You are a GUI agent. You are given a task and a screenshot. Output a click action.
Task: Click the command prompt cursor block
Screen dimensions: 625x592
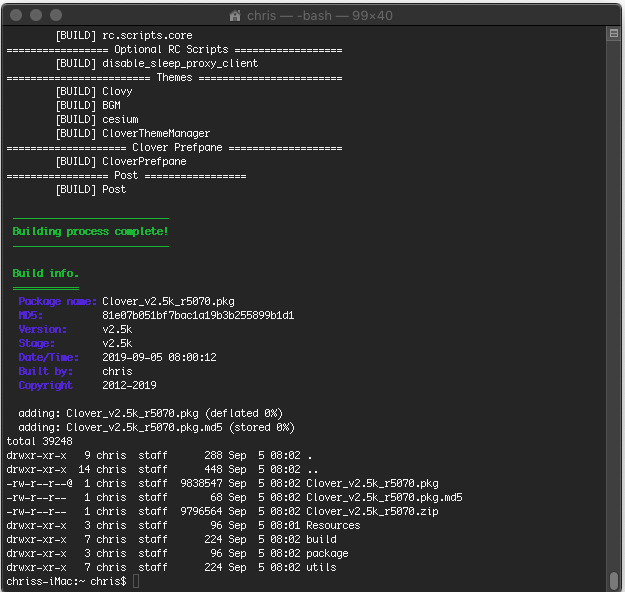click(x=136, y=581)
